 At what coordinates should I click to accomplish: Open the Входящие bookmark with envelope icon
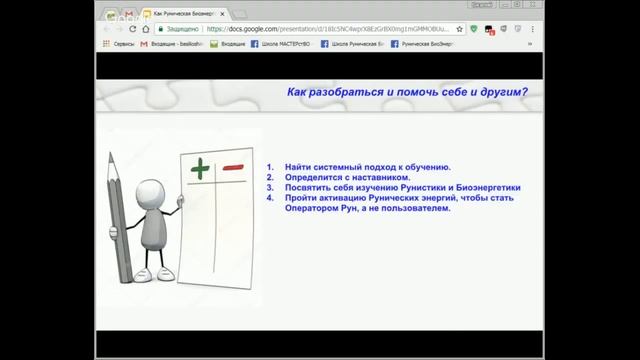coord(228,44)
